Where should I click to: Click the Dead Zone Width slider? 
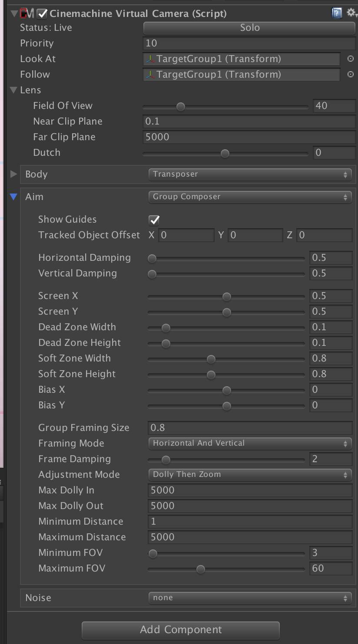[x=226, y=328]
